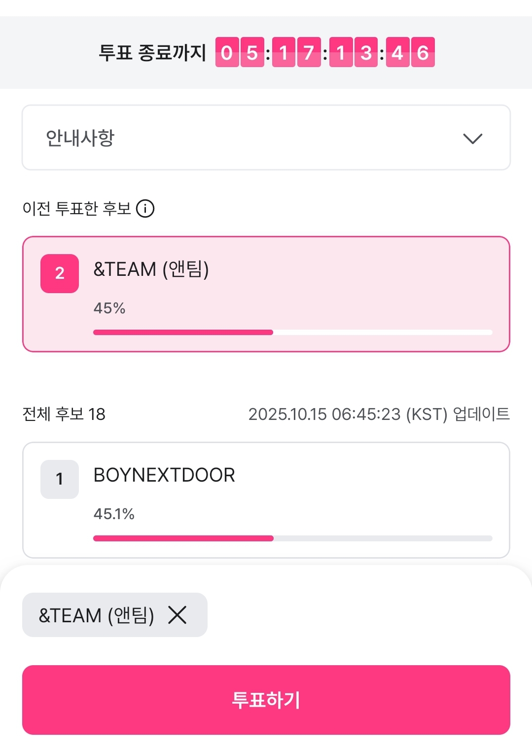Viewport: 532px width, 756px height.
Task: Click the gray rank 1 badge
Action: (x=60, y=479)
